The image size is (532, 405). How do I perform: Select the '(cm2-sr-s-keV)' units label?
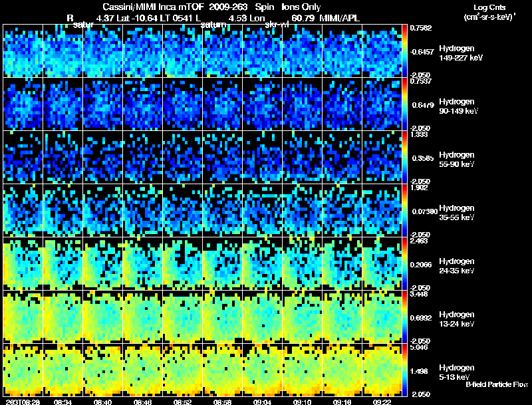(489, 17)
